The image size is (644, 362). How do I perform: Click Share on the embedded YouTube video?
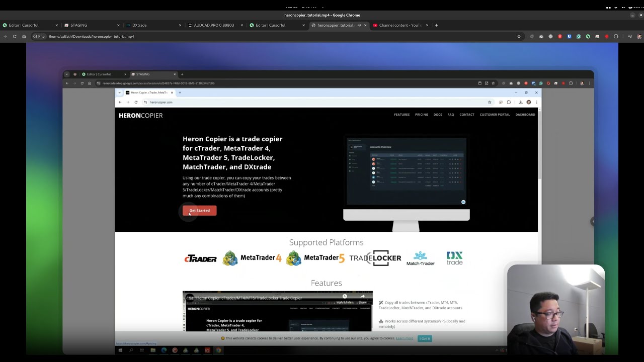coord(362,299)
